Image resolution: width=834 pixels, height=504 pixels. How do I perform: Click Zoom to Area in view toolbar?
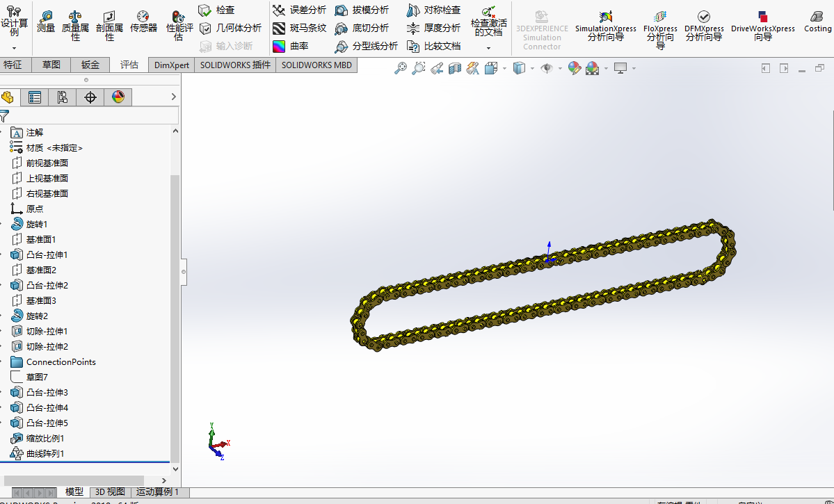[x=419, y=68]
